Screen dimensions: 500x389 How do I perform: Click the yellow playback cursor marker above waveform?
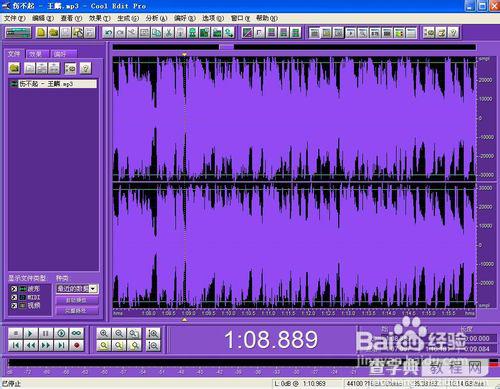184,54
